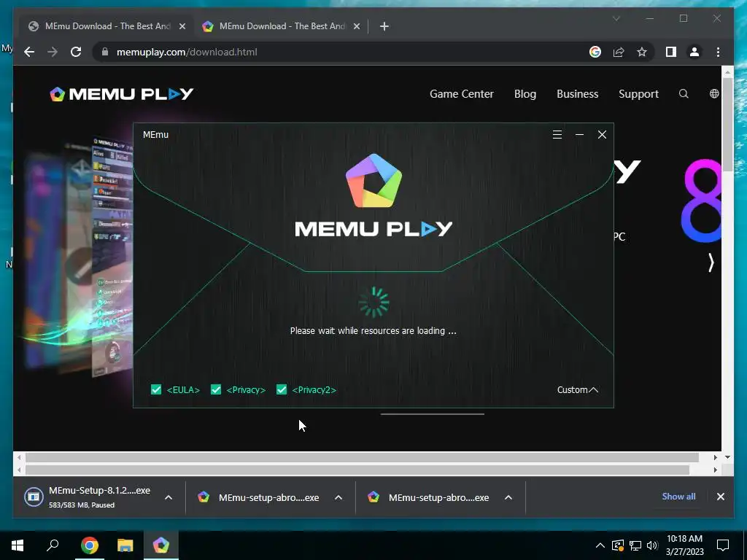747x560 pixels.
Task: Toggle the Privacy2 checkbox
Action: click(282, 389)
